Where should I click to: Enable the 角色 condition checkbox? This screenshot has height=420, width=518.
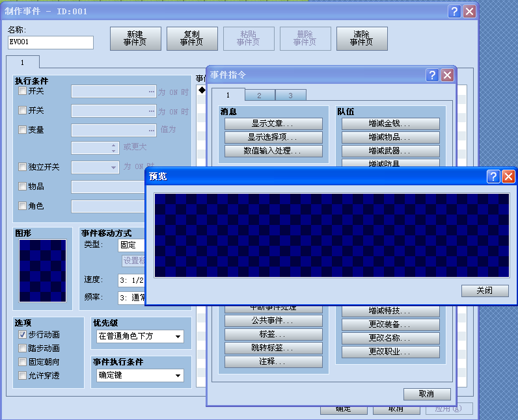[23, 206]
